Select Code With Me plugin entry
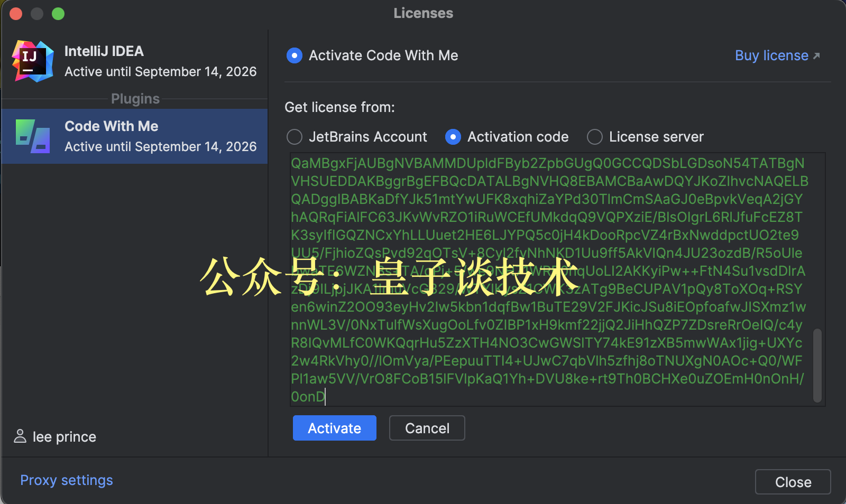The image size is (846, 504). click(135, 136)
